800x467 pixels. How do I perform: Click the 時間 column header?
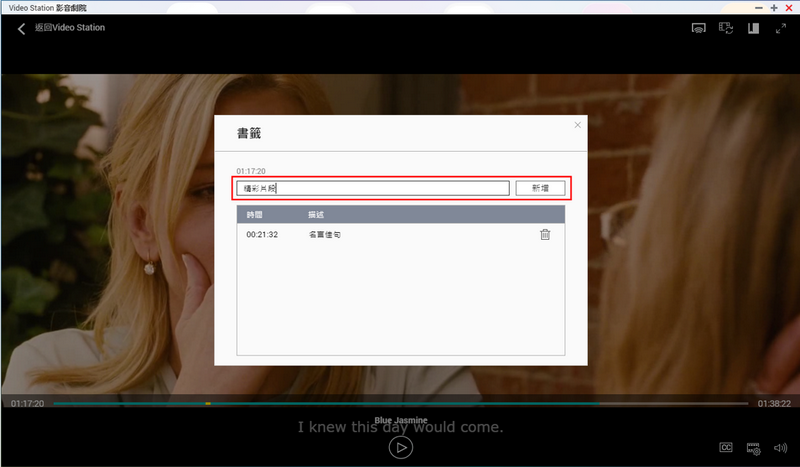tap(254, 215)
